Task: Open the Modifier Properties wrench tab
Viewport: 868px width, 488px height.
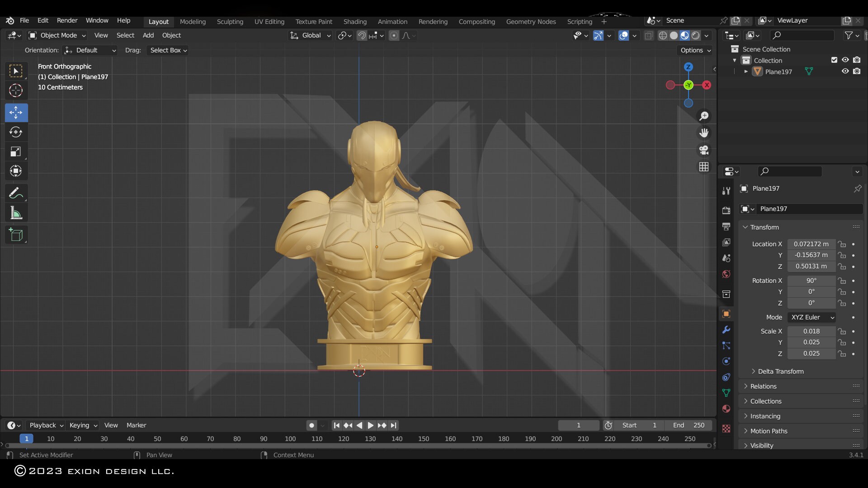Action: point(726,330)
